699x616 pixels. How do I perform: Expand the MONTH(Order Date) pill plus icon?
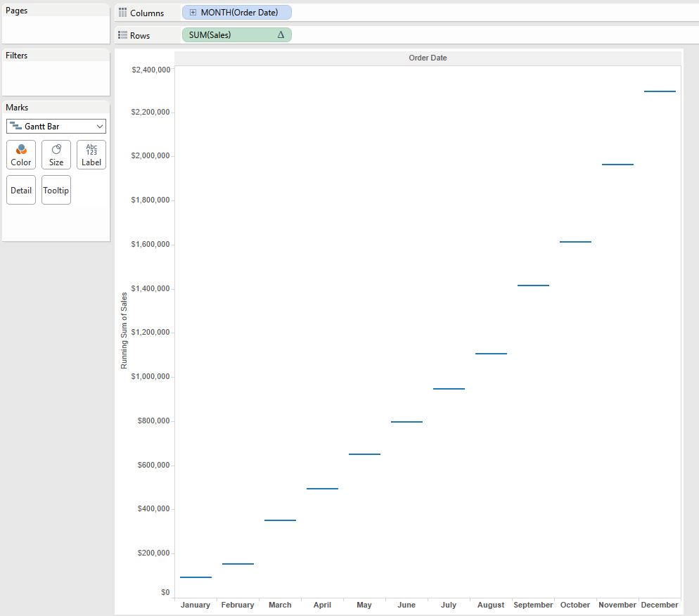(x=193, y=13)
